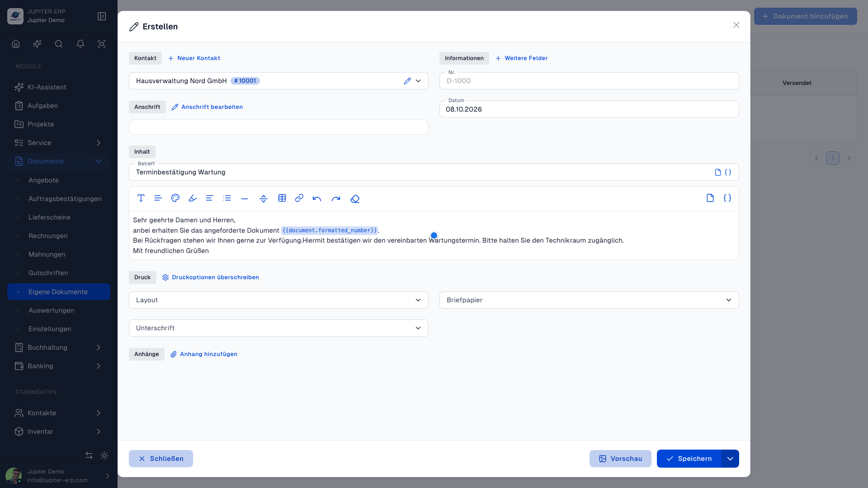Expand the Layout dropdown
The image size is (868, 488).
(x=278, y=300)
